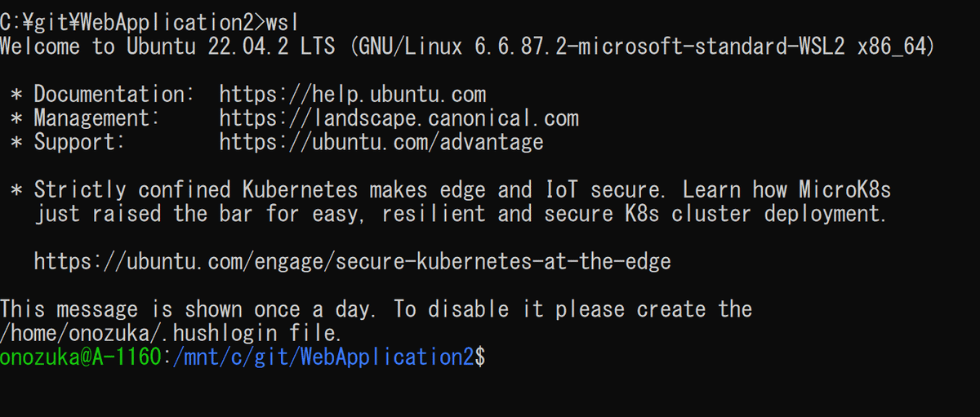Open the https://ubuntu.com/advantage support URL
Screen dimensions: 980x417
point(381,142)
